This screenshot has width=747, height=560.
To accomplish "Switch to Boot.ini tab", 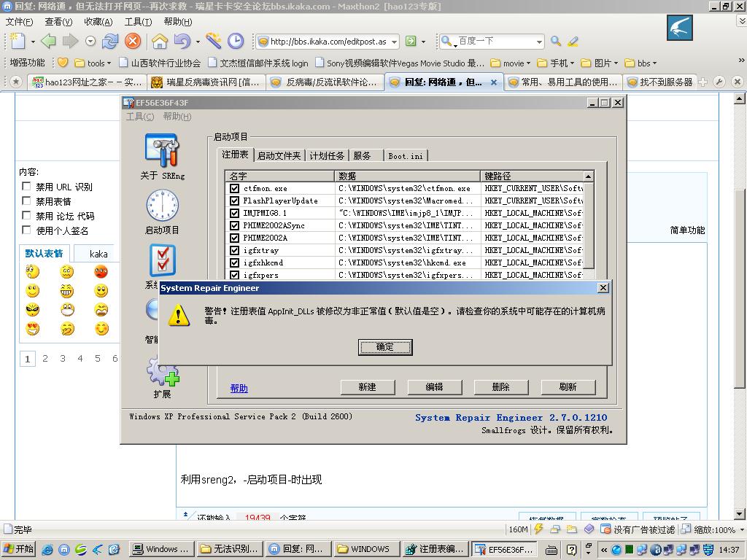I will (x=406, y=156).
